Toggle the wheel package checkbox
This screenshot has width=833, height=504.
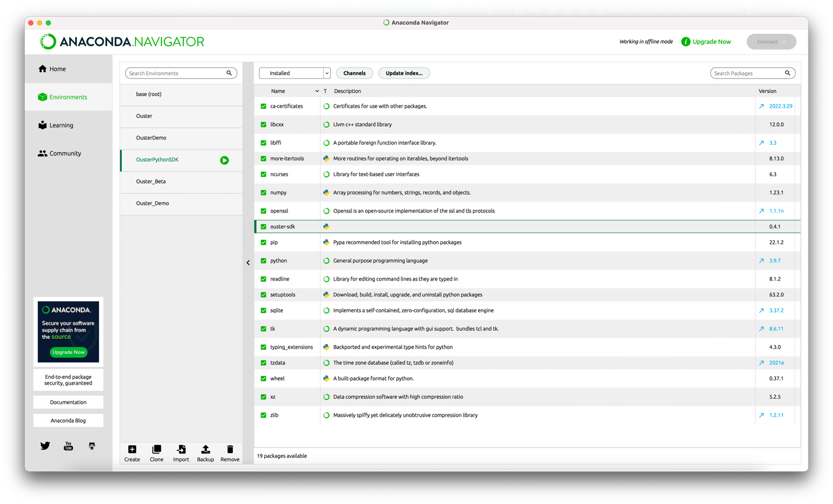coord(263,378)
